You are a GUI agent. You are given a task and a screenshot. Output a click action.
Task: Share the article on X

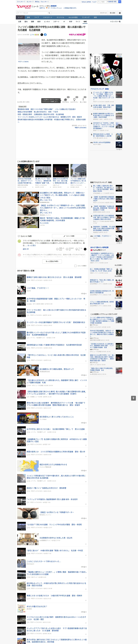click(x=42, y=35)
